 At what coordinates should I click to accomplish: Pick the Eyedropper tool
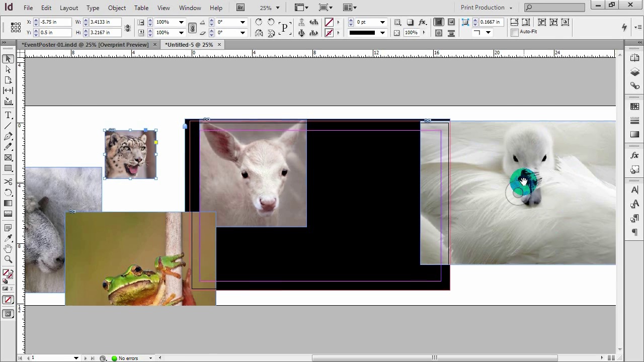click(x=8, y=238)
